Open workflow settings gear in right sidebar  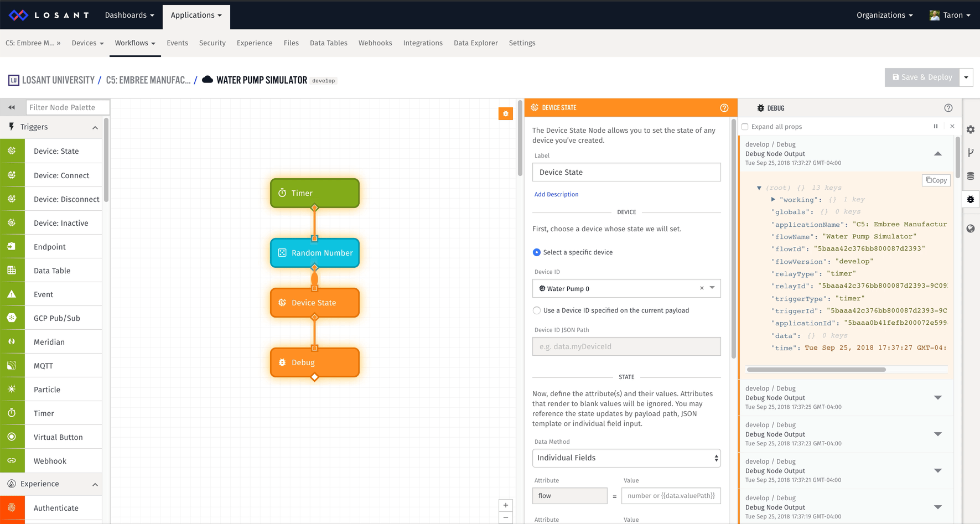971,129
